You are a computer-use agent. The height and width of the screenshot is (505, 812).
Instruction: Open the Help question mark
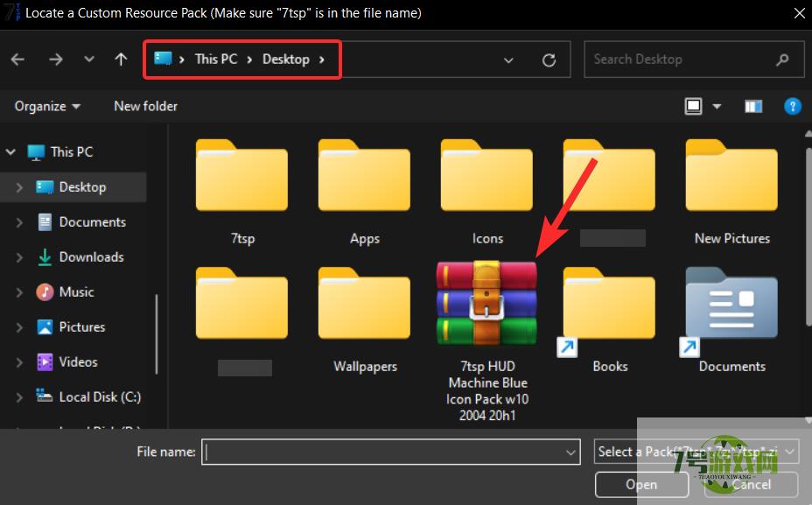[x=793, y=106]
